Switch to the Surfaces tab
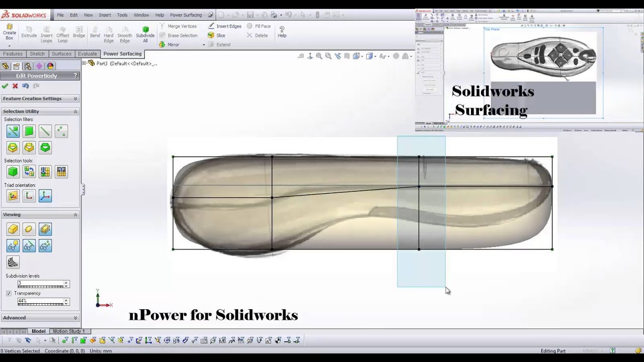Viewport: 644px width, 362px height. point(61,54)
